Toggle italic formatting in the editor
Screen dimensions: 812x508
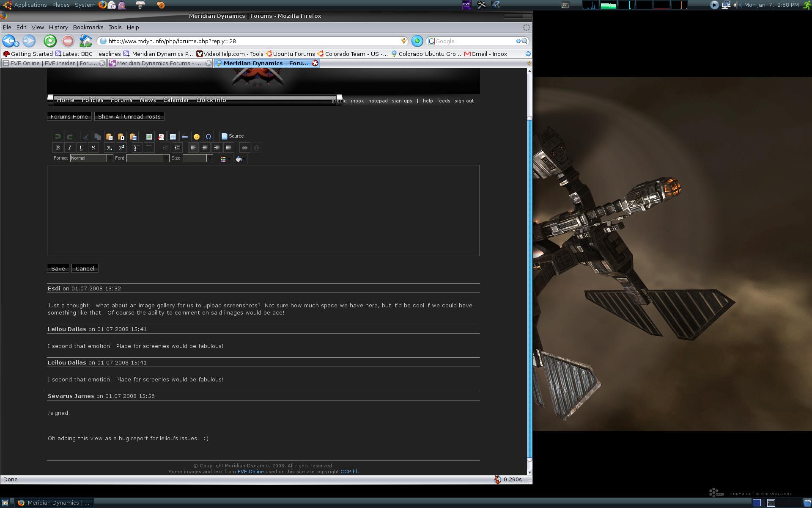pyautogui.click(x=70, y=148)
